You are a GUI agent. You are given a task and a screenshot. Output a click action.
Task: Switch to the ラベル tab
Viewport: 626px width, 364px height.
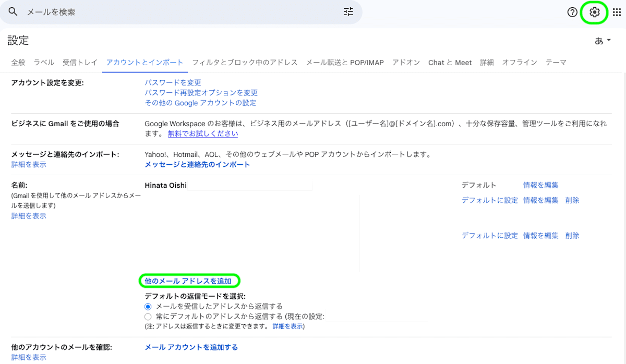(x=44, y=62)
